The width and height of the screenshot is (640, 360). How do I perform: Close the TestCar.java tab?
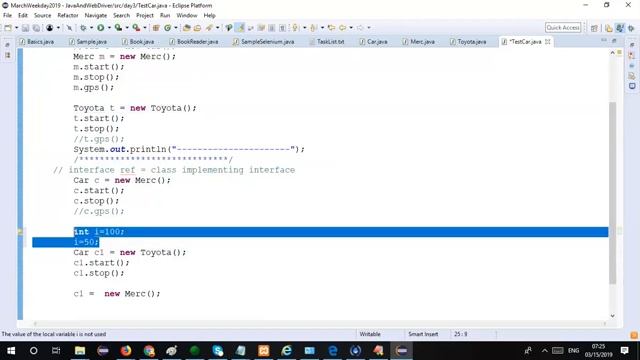[x=548, y=42]
